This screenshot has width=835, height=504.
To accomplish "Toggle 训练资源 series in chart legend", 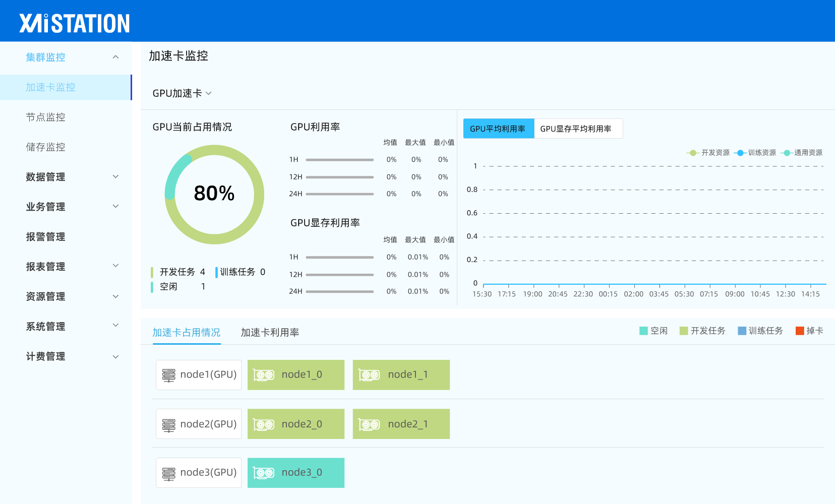I will tap(755, 153).
